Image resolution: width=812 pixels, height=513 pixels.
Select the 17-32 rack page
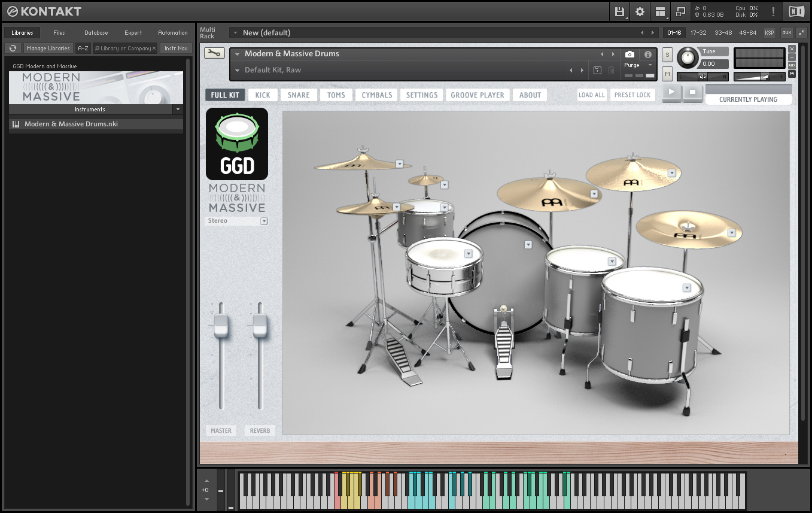698,33
